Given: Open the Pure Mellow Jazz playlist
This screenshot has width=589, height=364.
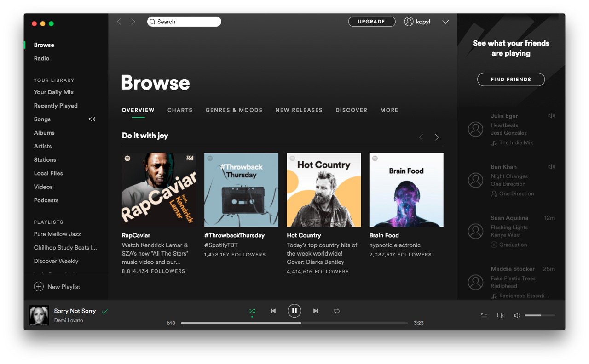Looking at the screenshot, I should (57, 234).
